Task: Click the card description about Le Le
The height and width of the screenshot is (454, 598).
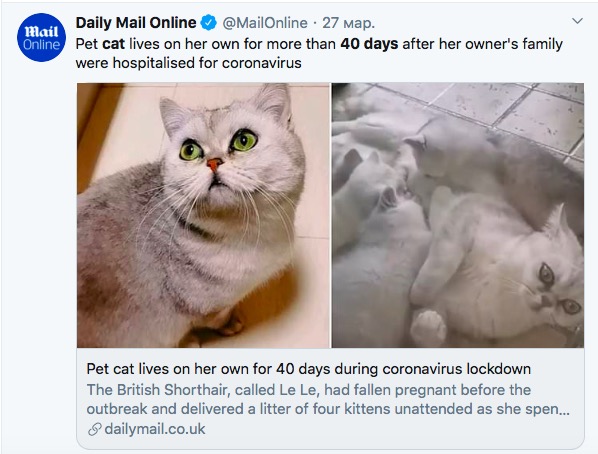Action: (328, 399)
